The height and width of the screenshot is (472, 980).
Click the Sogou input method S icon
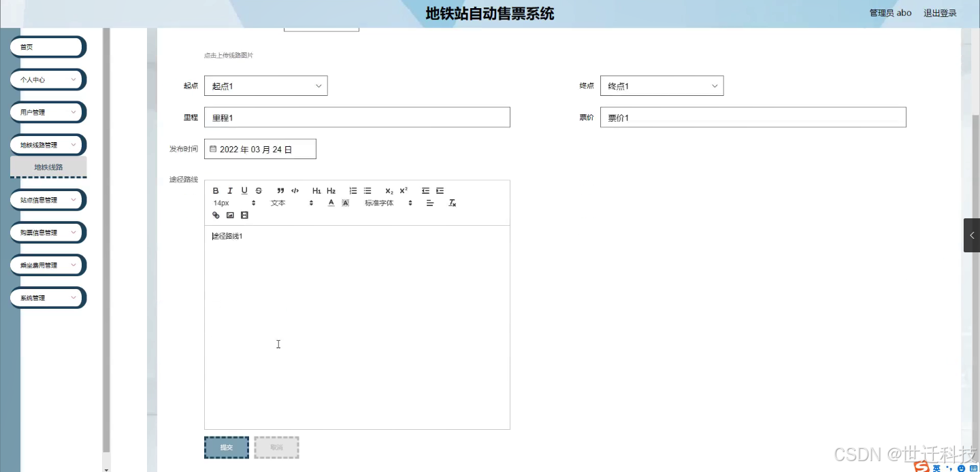[921, 467]
